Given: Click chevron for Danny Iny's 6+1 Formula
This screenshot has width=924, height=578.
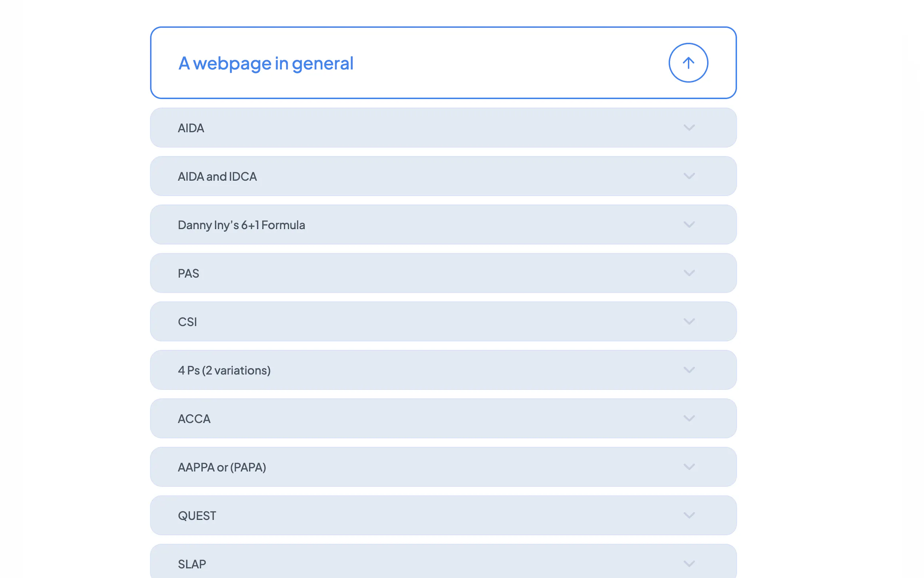Looking at the screenshot, I should (x=689, y=225).
